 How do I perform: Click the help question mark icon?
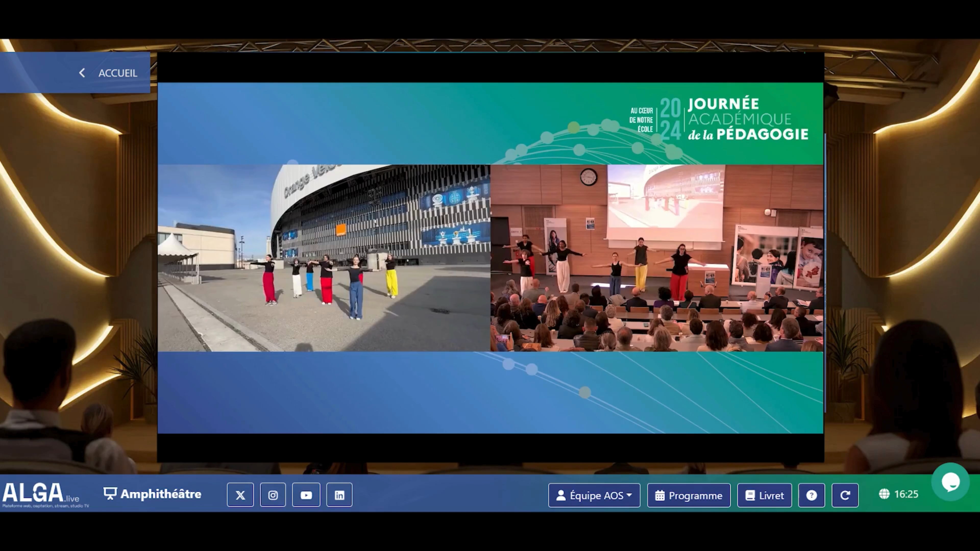(811, 495)
